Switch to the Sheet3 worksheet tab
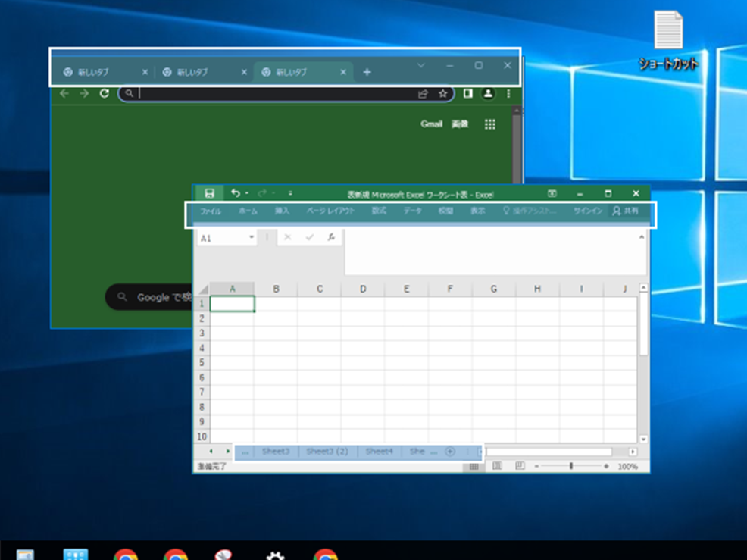Viewport: 747px width, 560px height. pos(275,452)
